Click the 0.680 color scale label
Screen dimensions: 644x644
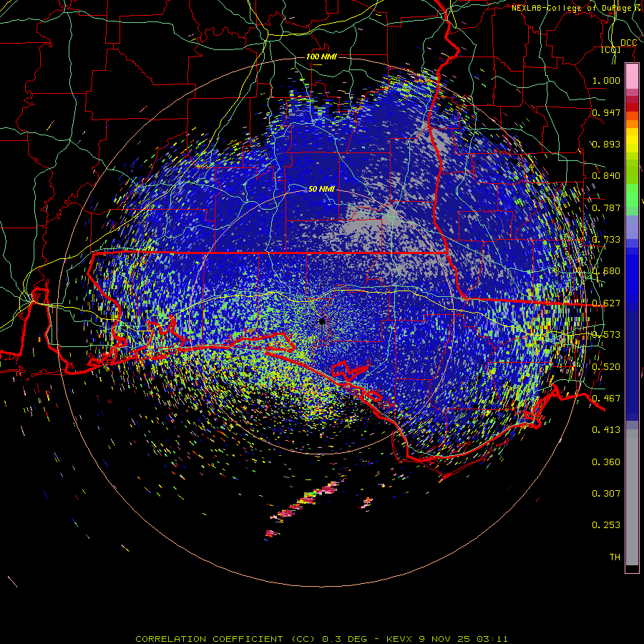606,270
